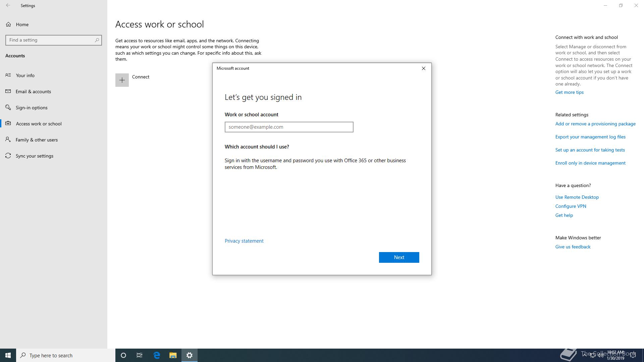Image resolution: width=644 pixels, height=362 pixels.
Task: Click Export your management log files
Action: pos(590,137)
